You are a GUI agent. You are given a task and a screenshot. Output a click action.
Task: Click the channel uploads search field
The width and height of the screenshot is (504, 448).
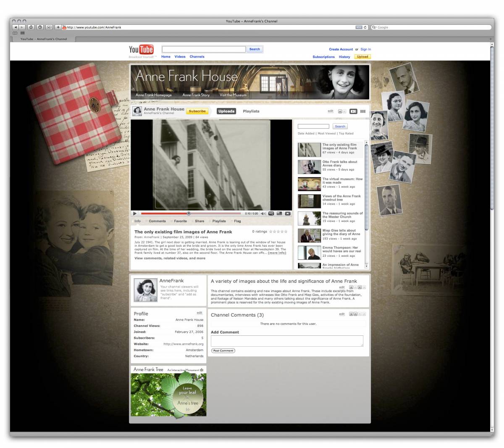pos(313,126)
